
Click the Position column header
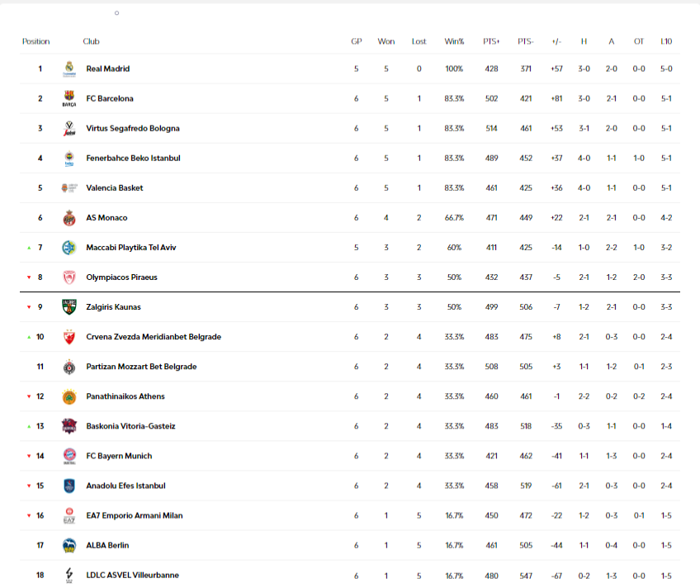click(x=36, y=41)
